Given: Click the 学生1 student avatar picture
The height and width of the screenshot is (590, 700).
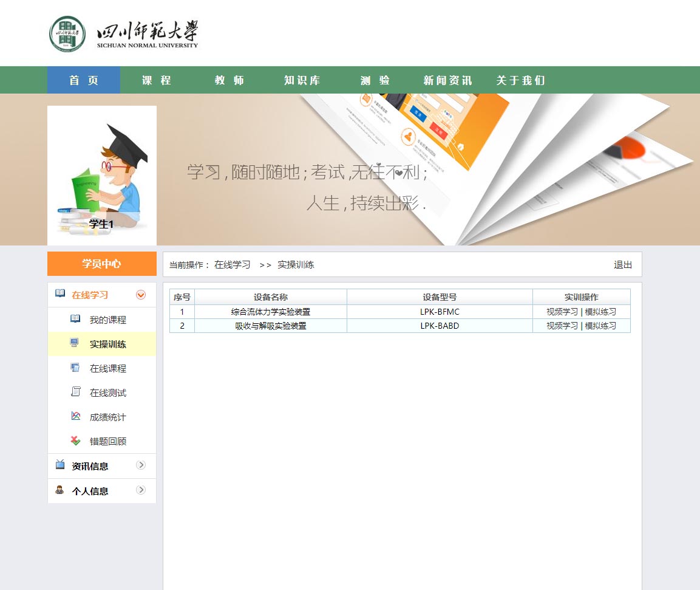Looking at the screenshot, I should click(102, 175).
